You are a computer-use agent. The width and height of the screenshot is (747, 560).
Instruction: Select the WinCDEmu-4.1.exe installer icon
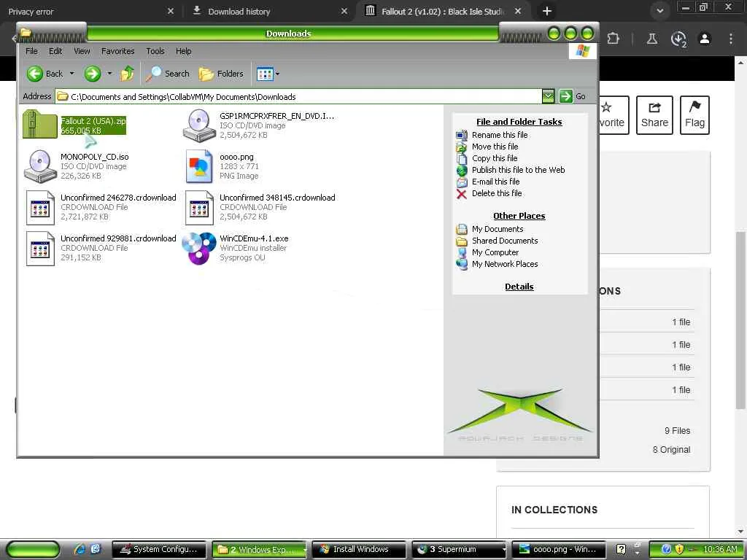(x=199, y=248)
